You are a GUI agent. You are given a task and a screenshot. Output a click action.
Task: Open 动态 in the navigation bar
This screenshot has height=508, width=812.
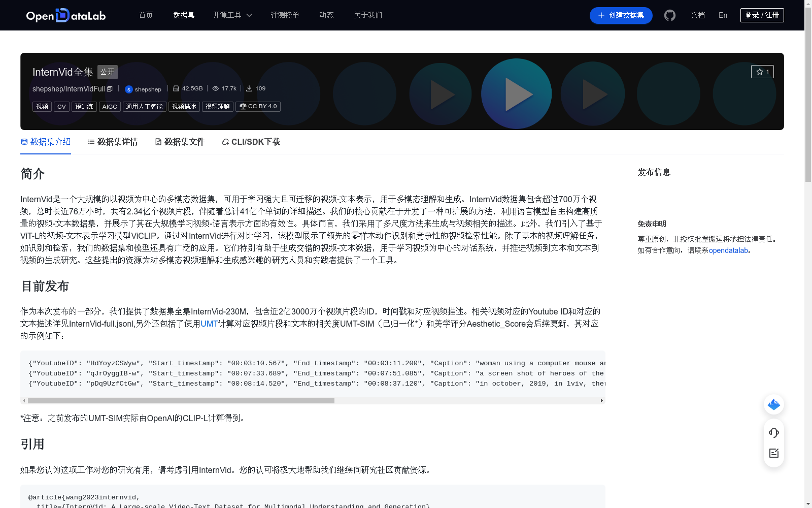pos(326,15)
